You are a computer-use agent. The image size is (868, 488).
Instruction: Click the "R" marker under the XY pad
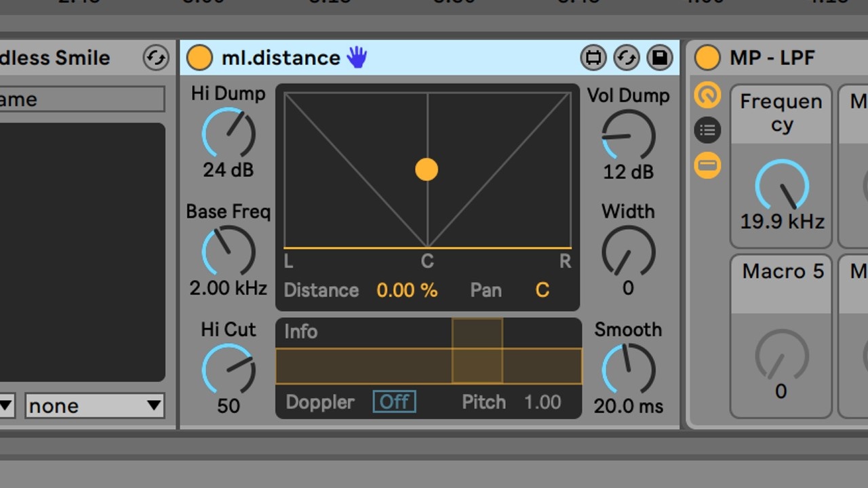tap(565, 261)
